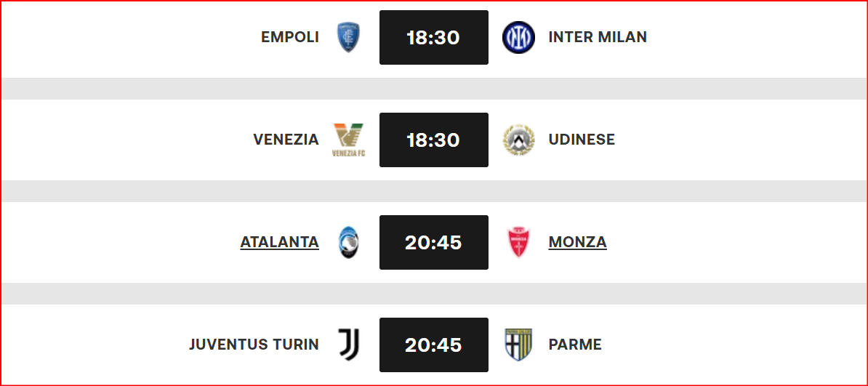Select the Empoli team name
The image size is (868, 386).
(x=290, y=37)
